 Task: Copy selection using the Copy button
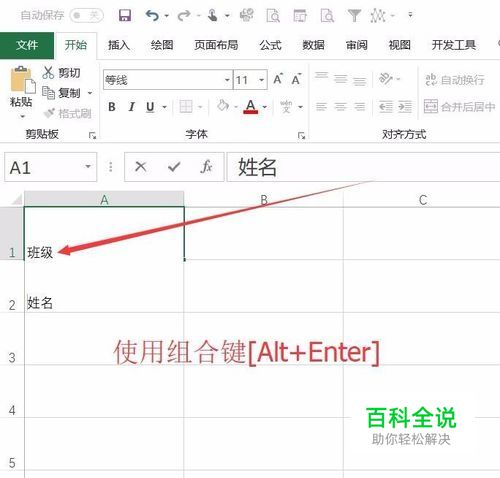coord(61,93)
